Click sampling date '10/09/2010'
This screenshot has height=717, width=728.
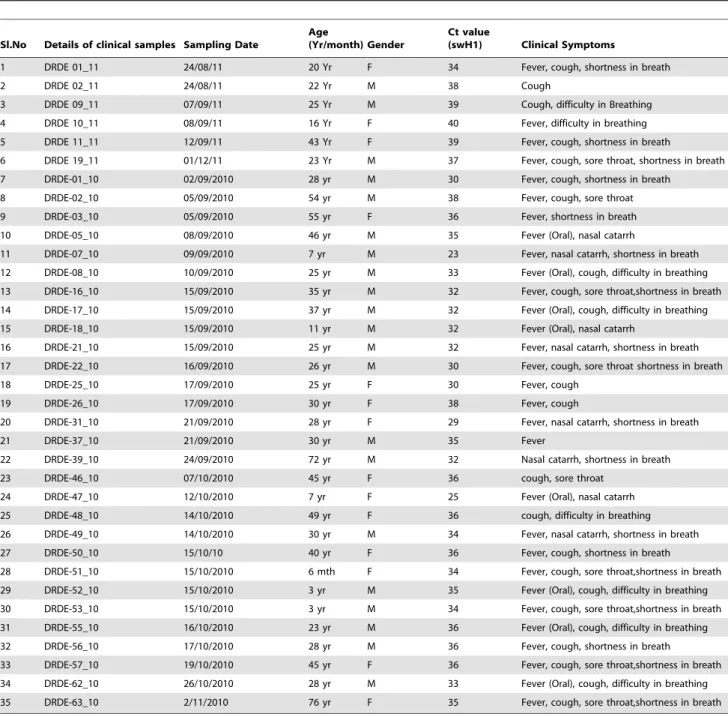click(x=208, y=273)
